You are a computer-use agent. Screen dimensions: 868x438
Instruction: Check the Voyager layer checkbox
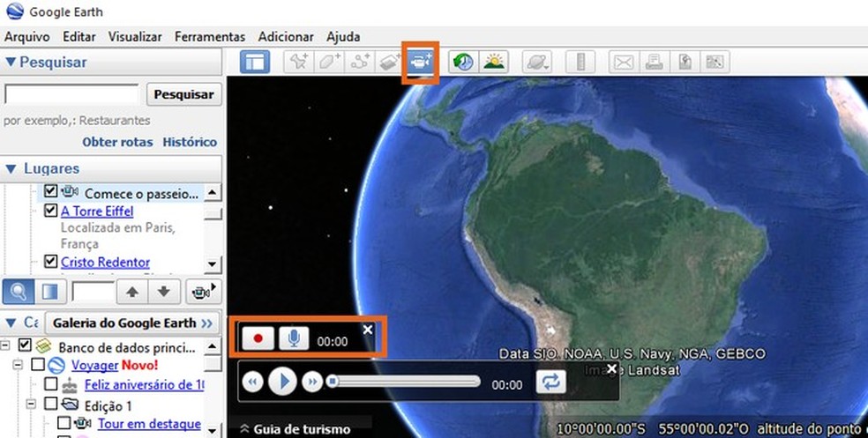pos(38,364)
